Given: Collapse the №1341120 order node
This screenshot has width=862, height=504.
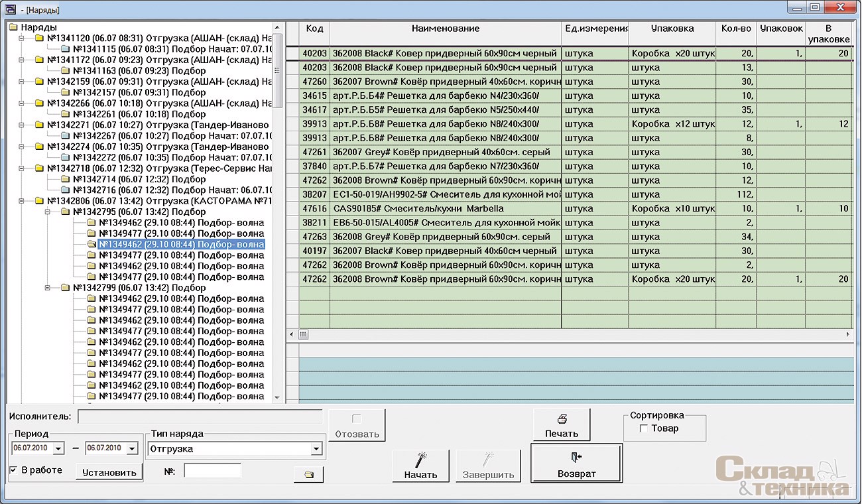Looking at the screenshot, I should click(x=22, y=38).
